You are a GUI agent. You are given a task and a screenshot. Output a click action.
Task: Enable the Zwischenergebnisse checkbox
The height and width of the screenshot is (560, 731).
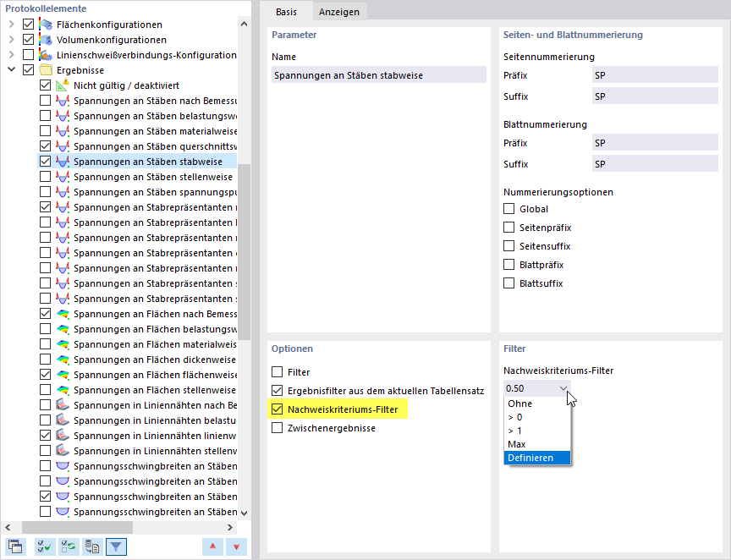277,427
